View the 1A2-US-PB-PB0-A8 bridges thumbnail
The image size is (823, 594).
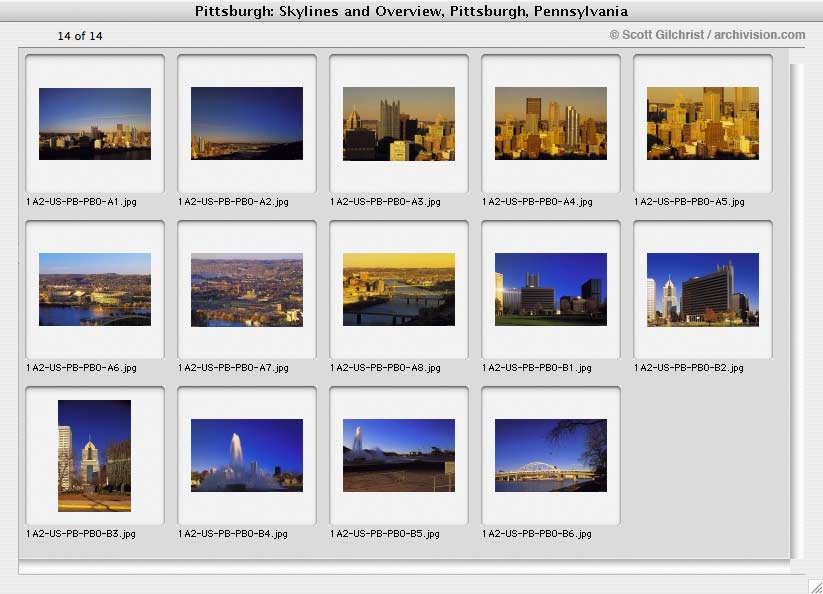[399, 290]
